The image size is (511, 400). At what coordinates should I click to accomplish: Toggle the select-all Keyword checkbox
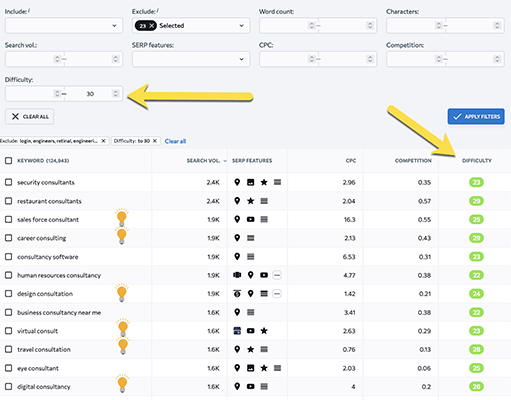coord(9,161)
